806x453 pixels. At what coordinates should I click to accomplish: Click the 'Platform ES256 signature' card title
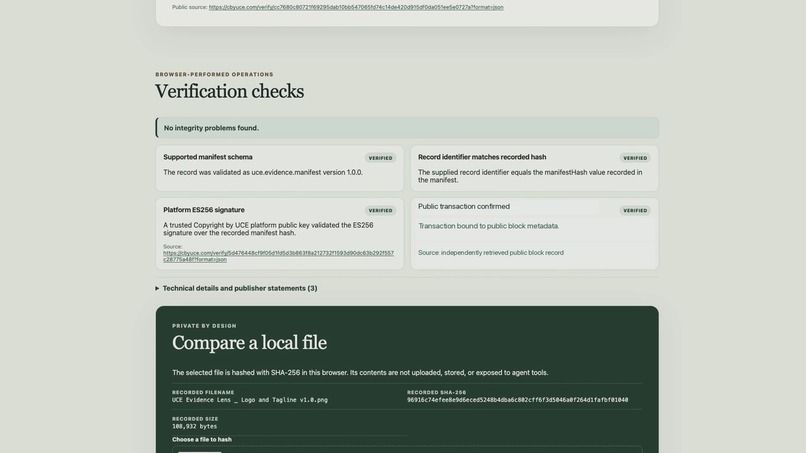click(x=204, y=210)
